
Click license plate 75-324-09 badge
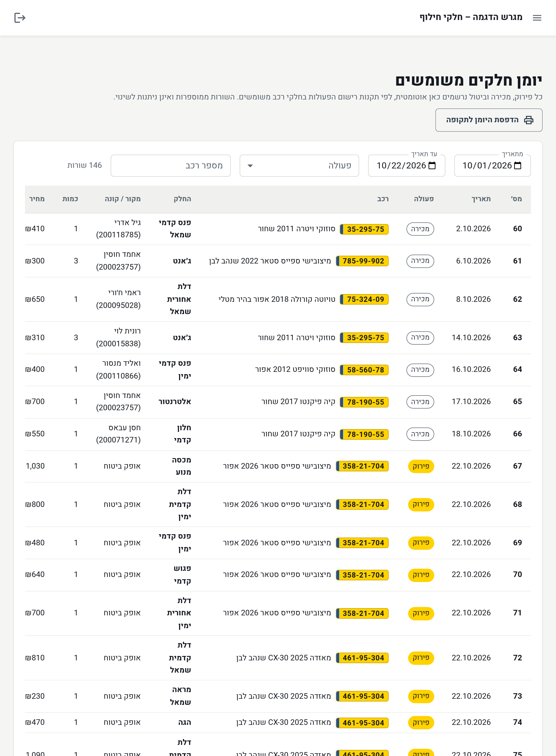coord(364,299)
